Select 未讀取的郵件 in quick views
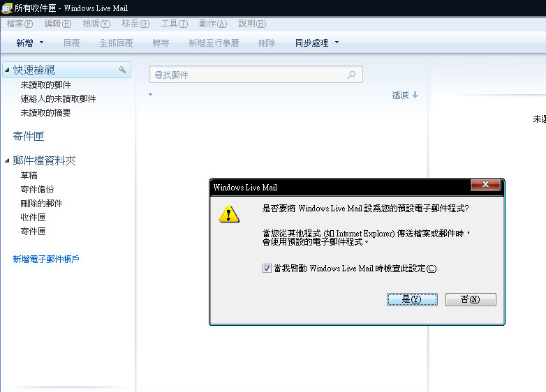This screenshot has width=546, height=392. pos(45,85)
